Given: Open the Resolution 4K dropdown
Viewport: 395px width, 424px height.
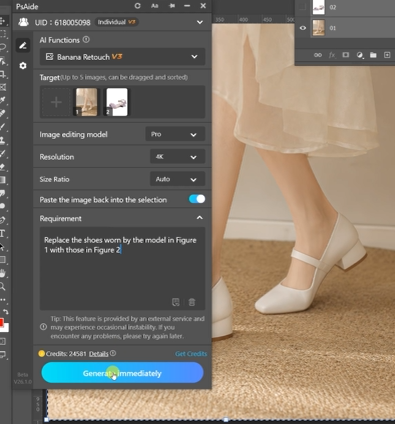Looking at the screenshot, I should point(177,157).
